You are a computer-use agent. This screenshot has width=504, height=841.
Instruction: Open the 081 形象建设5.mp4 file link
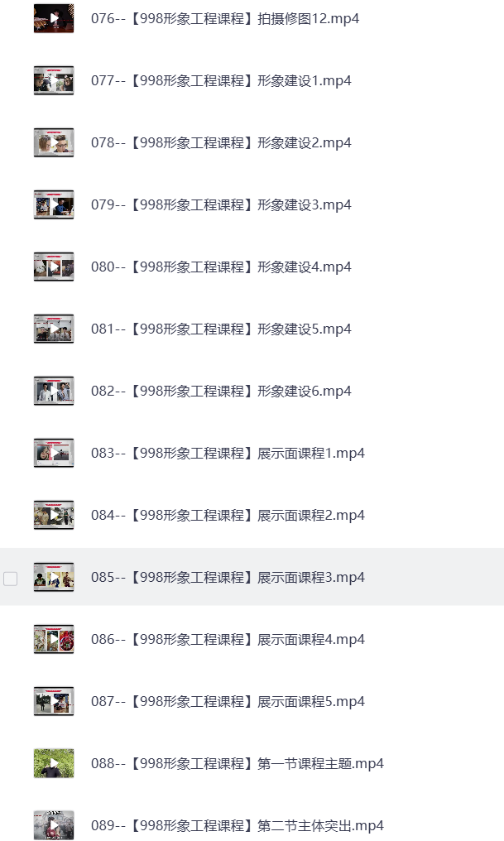pyautogui.click(x=222, y=329)
